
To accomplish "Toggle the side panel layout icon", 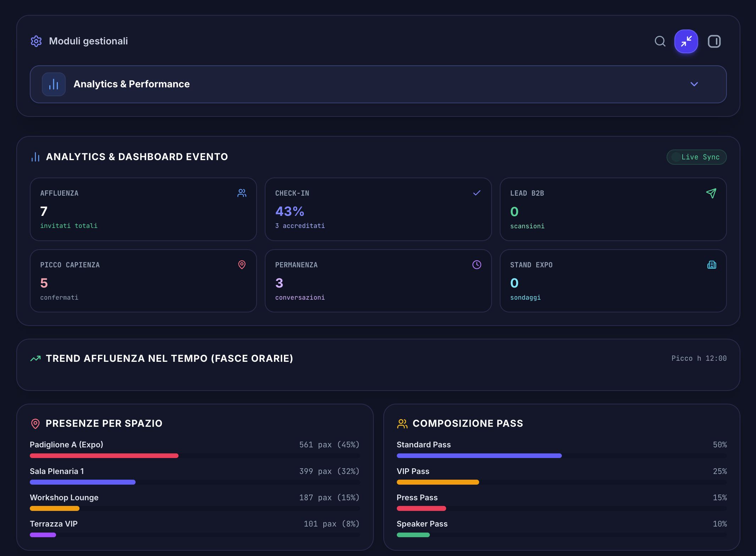I will coord(714,41).
